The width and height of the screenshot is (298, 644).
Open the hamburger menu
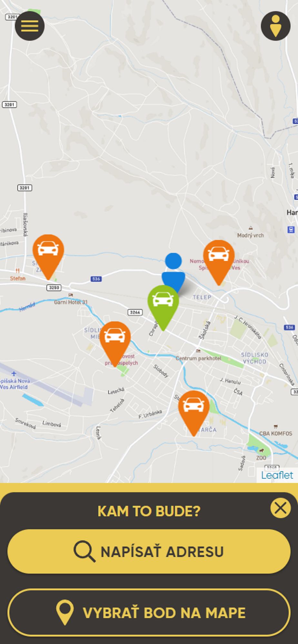coord(30,26)
